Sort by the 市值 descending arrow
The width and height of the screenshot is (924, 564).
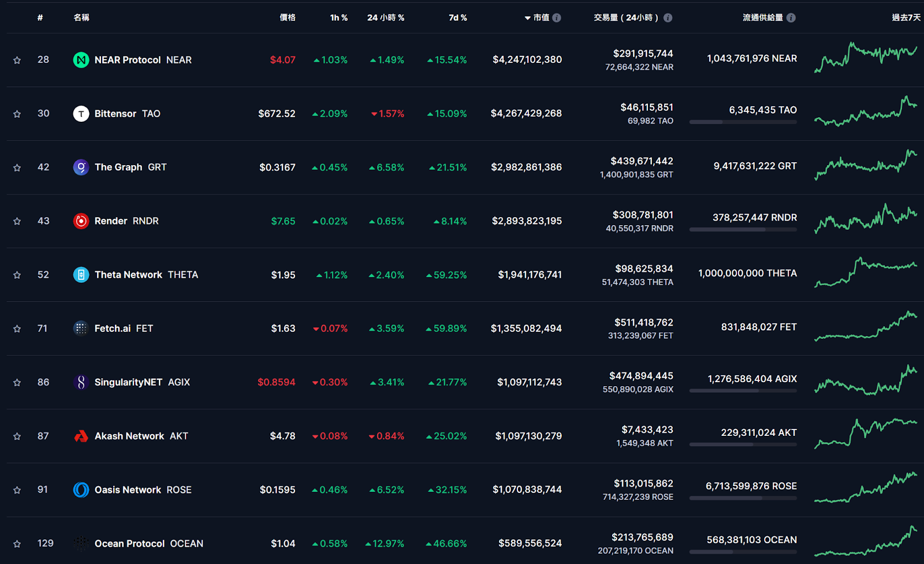pos(527,18)
